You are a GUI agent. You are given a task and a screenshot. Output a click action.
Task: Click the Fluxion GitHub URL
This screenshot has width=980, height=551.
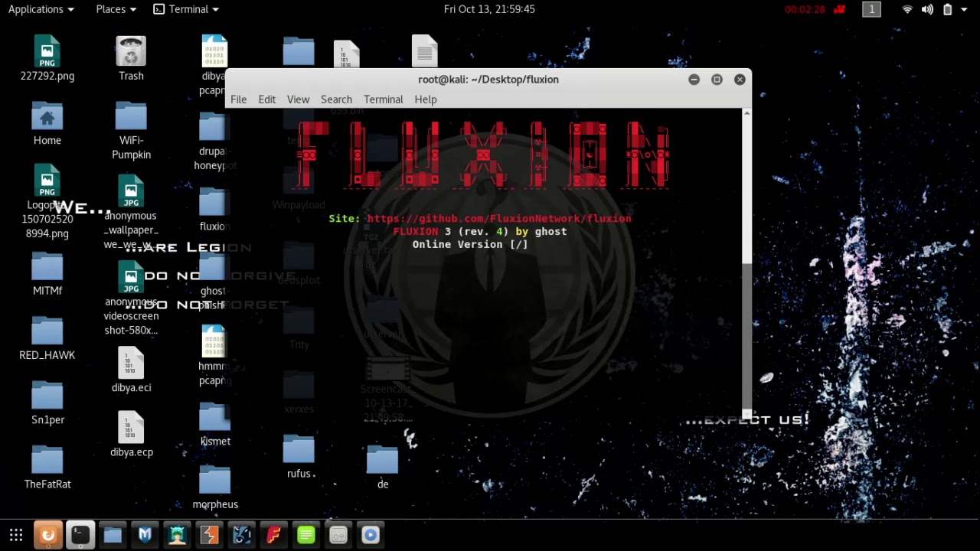point(499,219)
